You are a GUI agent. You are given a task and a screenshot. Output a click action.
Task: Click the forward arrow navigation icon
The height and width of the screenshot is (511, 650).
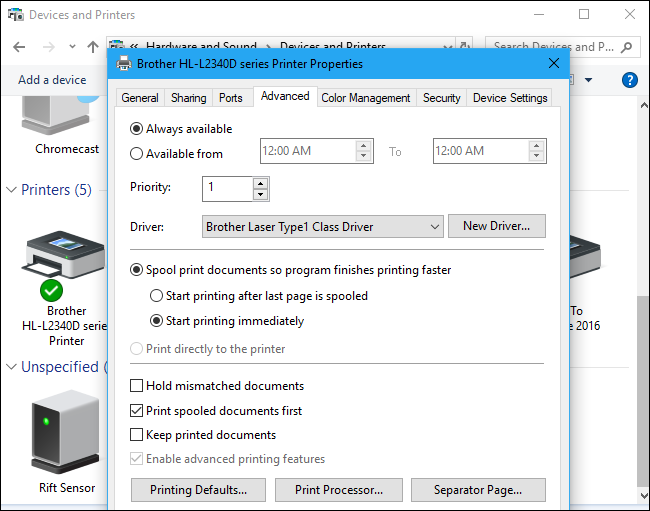point(48,47)
